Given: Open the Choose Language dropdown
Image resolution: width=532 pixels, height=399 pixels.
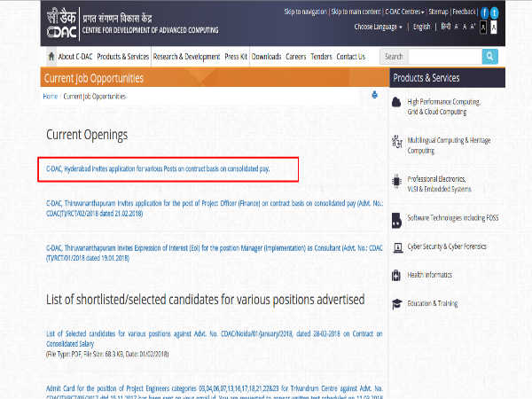Looking at the screenshot, I should tap(378, 27).
